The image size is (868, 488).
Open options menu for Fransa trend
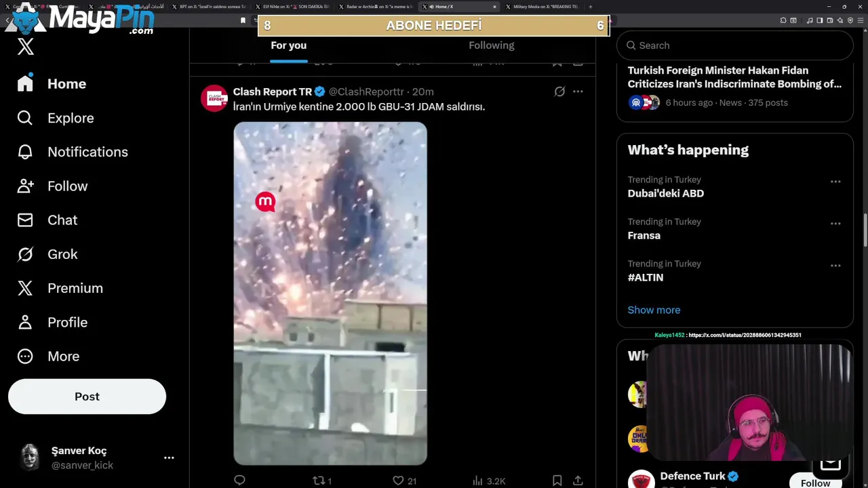[x=835, y=224]
